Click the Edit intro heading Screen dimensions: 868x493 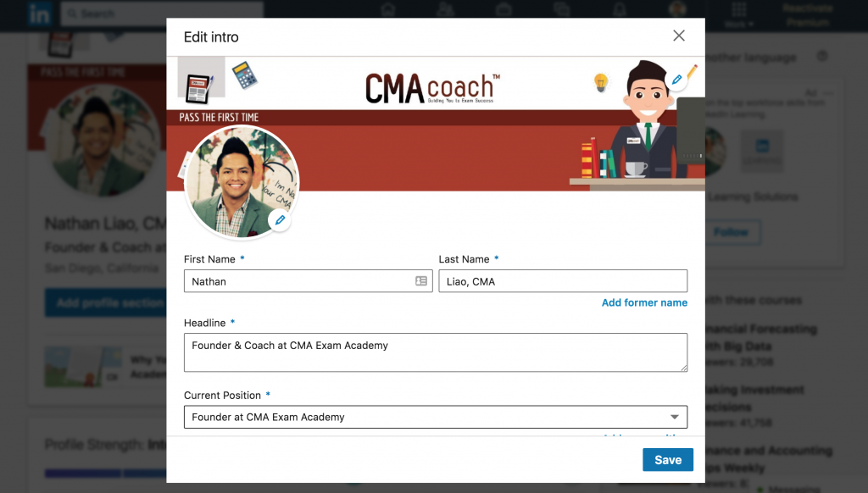point(211,37)
